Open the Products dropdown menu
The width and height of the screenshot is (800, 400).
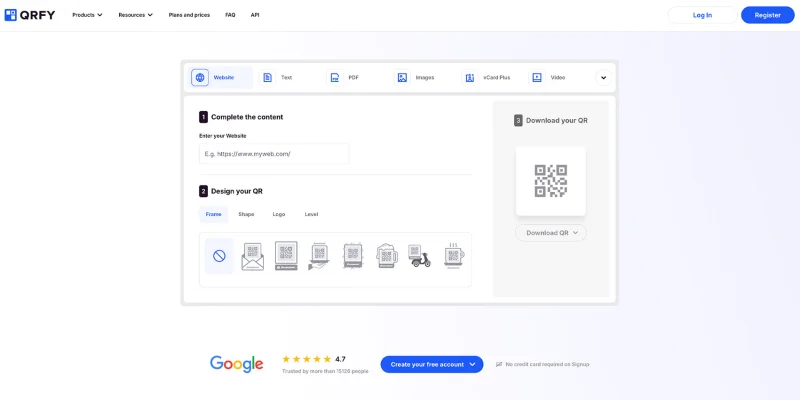pos(87,15)
